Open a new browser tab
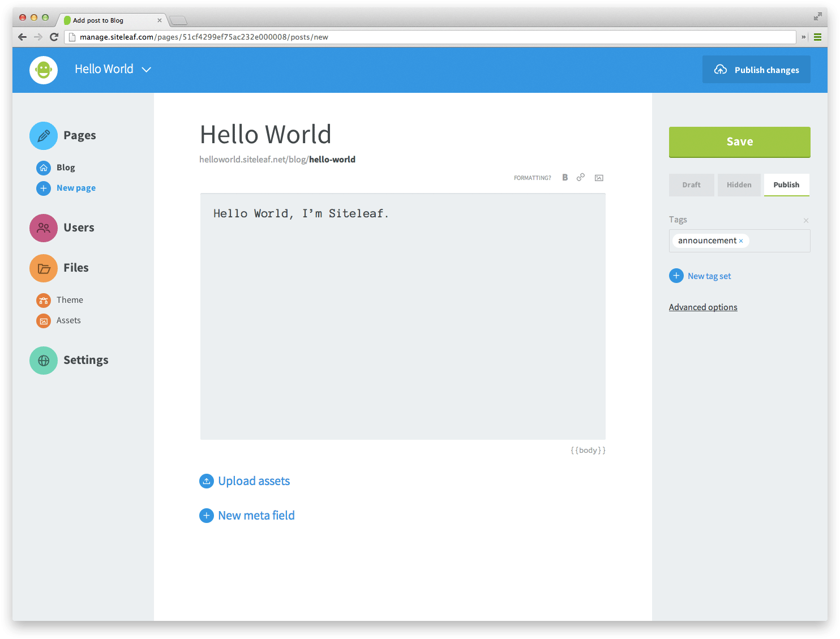The height and width of the screenshot is (639, 840). [x=178, y=21]
